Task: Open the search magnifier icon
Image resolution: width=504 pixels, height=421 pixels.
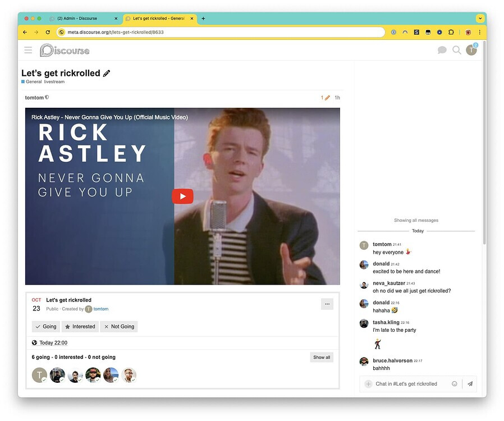Action: [x=457, y=51]
